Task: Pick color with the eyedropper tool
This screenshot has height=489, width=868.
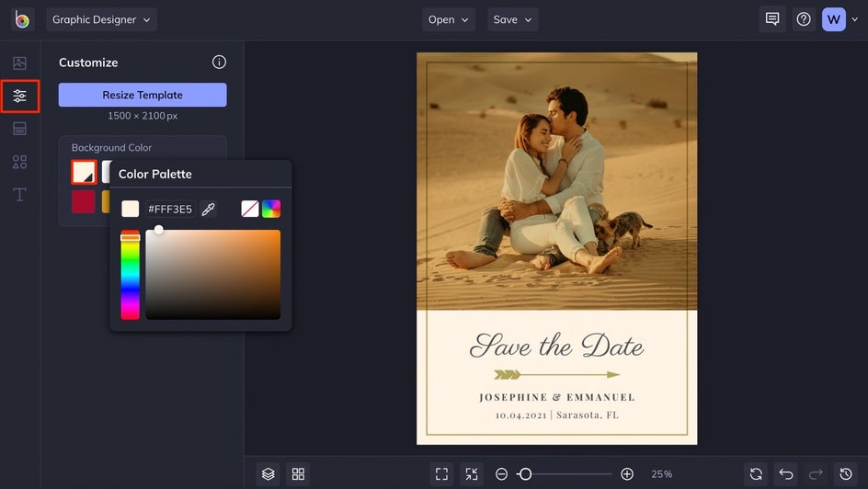Action: 208,210
